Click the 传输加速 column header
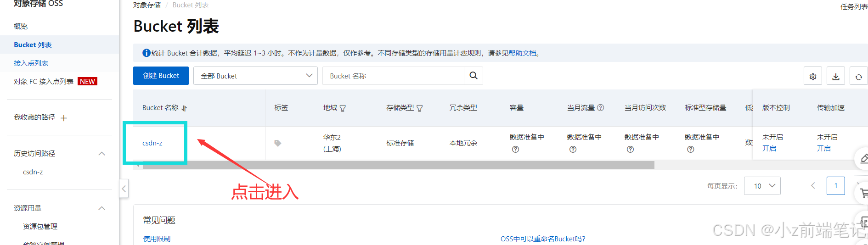This screenshot has width=868, height=245. point(831,107)
